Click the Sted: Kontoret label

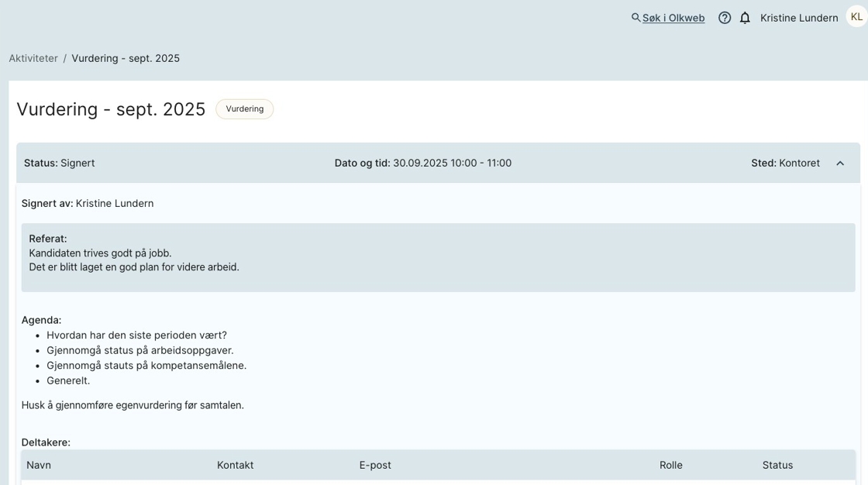coord(785,163)
